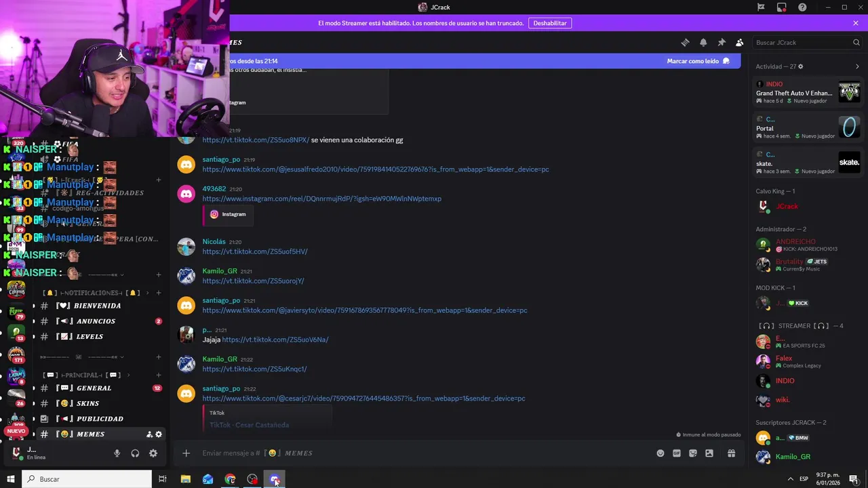This screenshot has width=868, height=488.
Task: Open the server with 79 unread badge
Action: 16,312
